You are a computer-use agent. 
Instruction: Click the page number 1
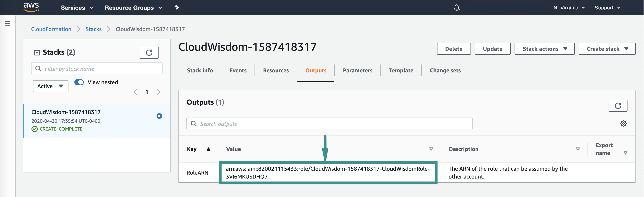[x=147, y=92]
